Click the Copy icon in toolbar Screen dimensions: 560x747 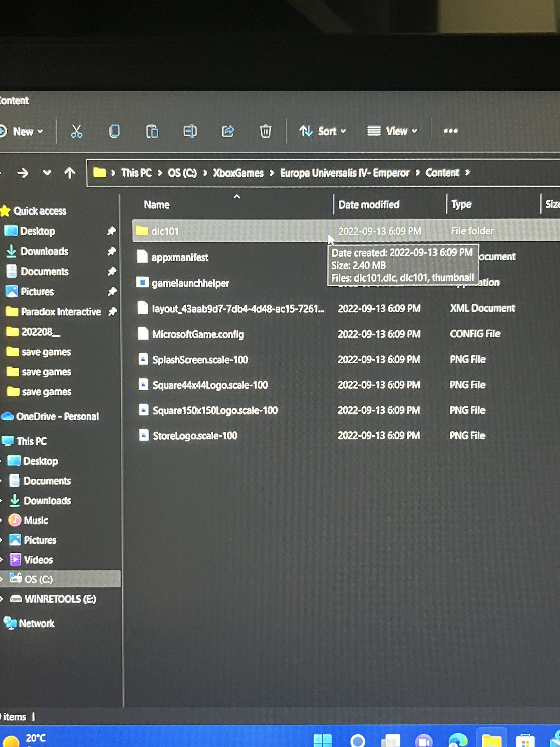coord(114,131)
